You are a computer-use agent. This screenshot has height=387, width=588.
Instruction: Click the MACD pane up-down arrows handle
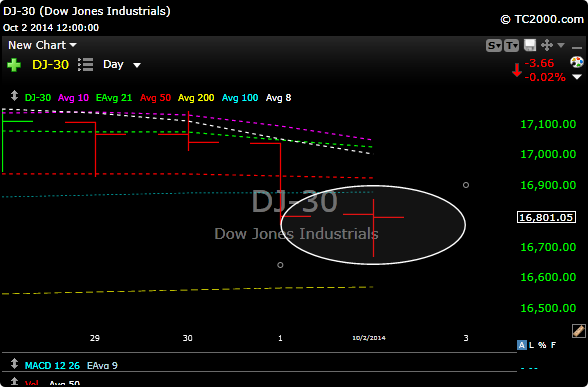click(14, 364)
